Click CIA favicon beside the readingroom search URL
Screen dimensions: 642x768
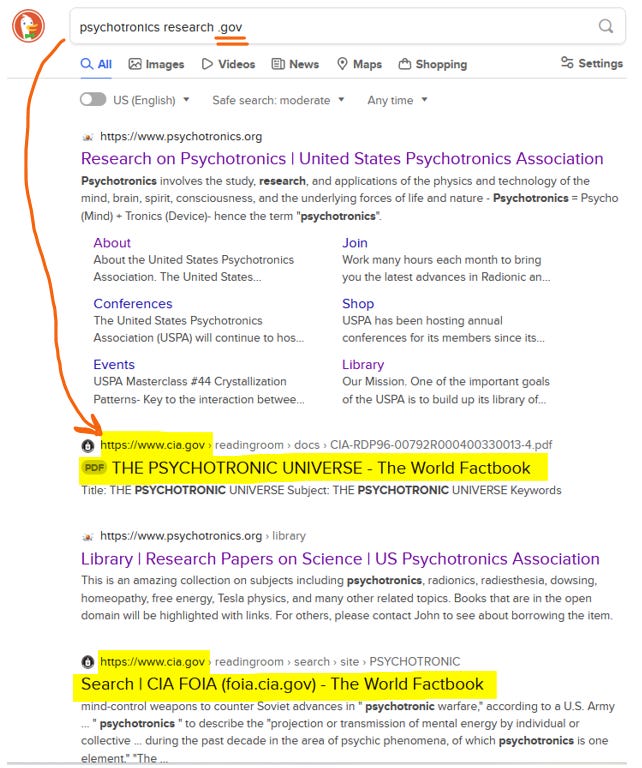88,662
